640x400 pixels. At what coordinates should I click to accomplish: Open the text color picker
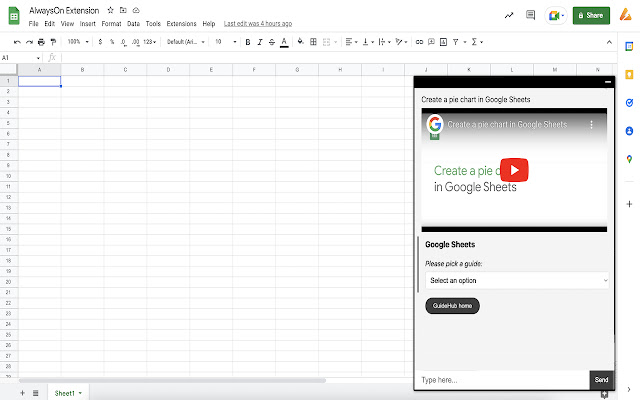point(284,42)
